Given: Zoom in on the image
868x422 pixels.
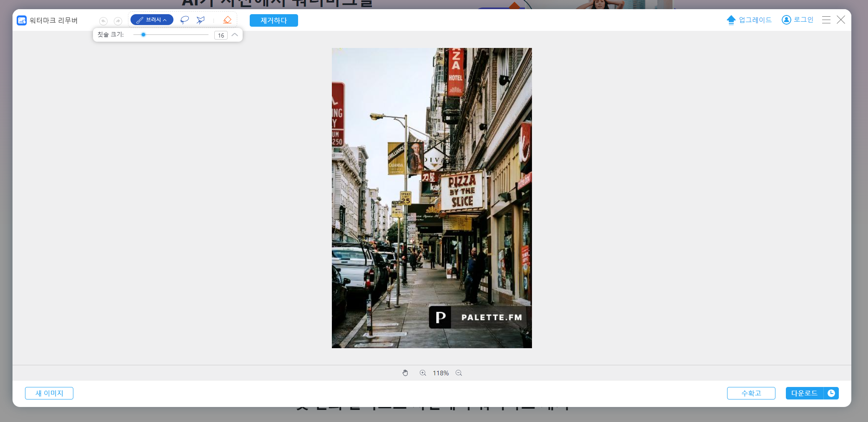Looking at the screenshot, I should [x=423, y=373].
